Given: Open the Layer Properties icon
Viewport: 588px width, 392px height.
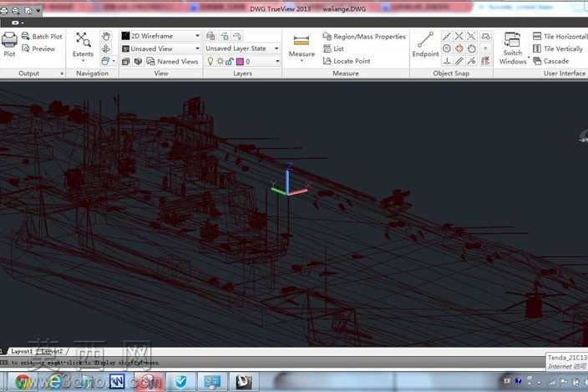Looking at the screenshot, I should [x=210, y=37].
